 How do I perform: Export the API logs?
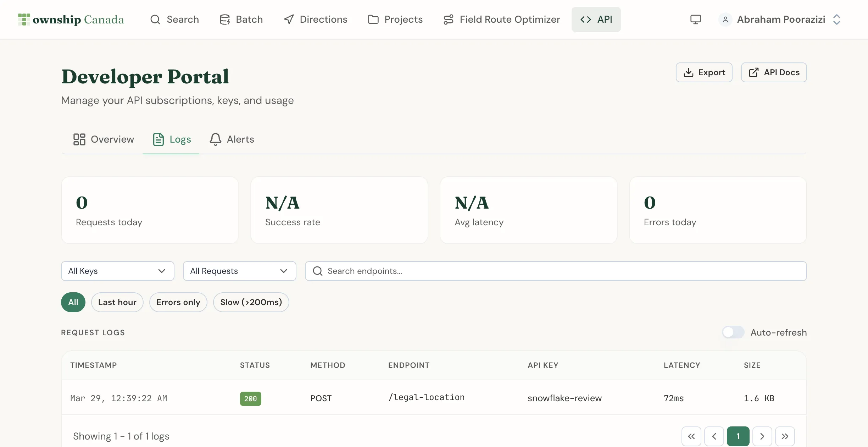coord(704,72)
